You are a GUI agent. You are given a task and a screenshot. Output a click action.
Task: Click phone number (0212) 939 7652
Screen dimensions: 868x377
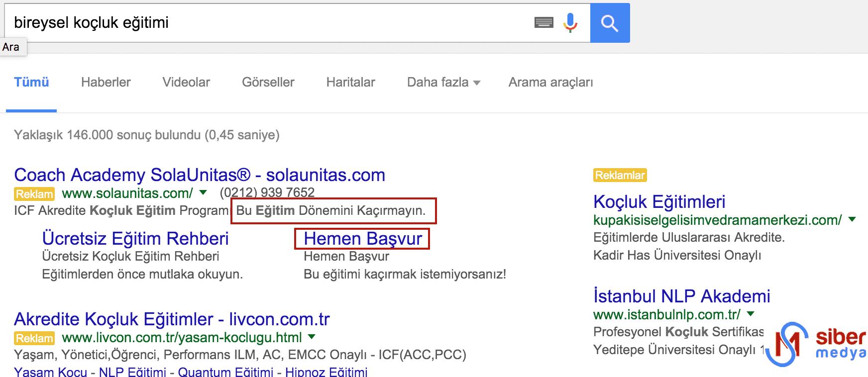coord(267,192)
